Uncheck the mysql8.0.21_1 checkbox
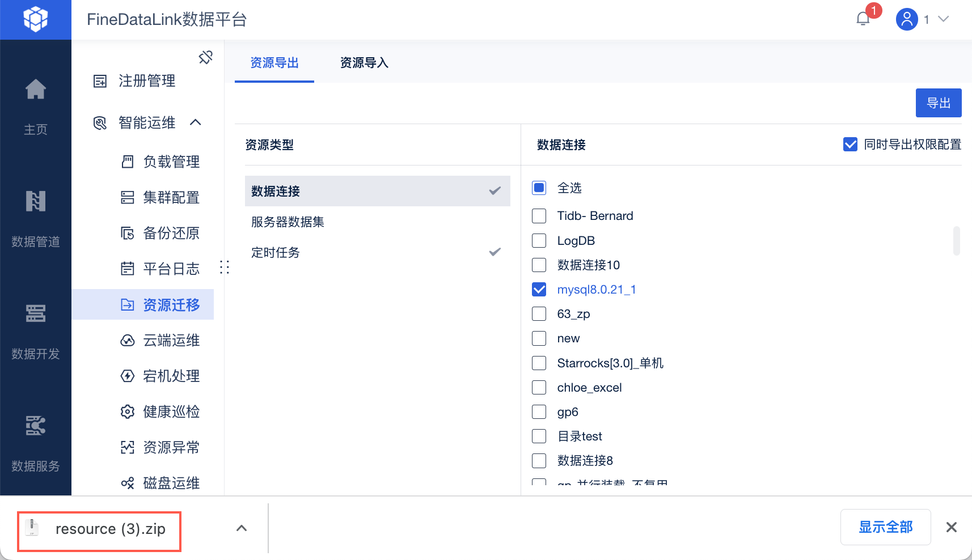Viewport: 972px width, 560px height. coord(539,290)
